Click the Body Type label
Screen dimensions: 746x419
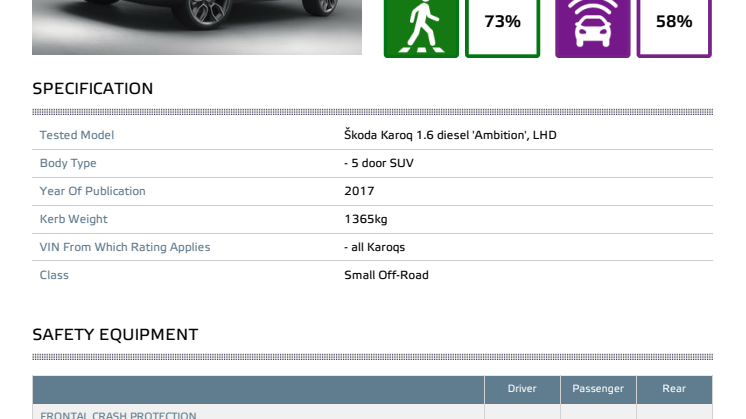coord(68,163)
